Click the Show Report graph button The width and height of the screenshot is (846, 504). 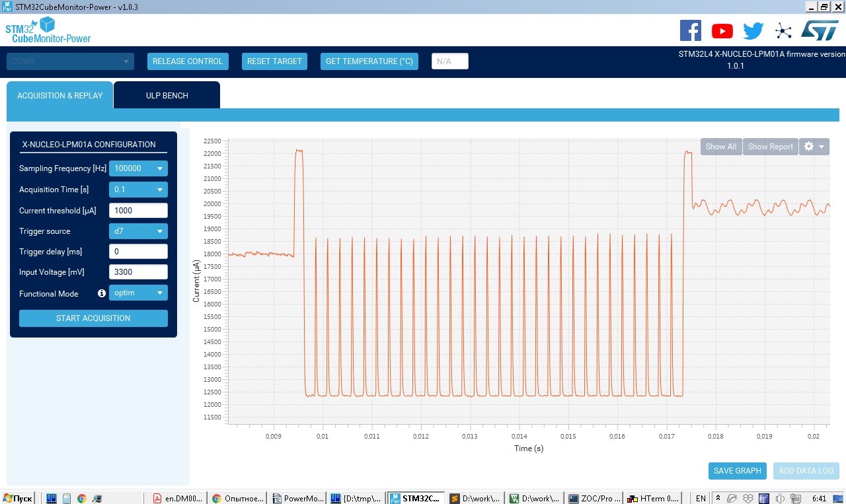tap(771, 147)
